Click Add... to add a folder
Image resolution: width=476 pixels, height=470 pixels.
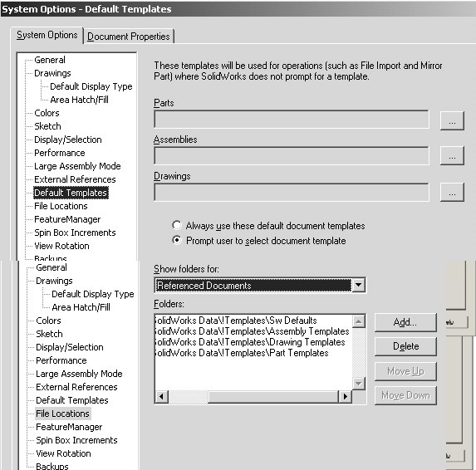pyautogui.click(x=405, y=322)
